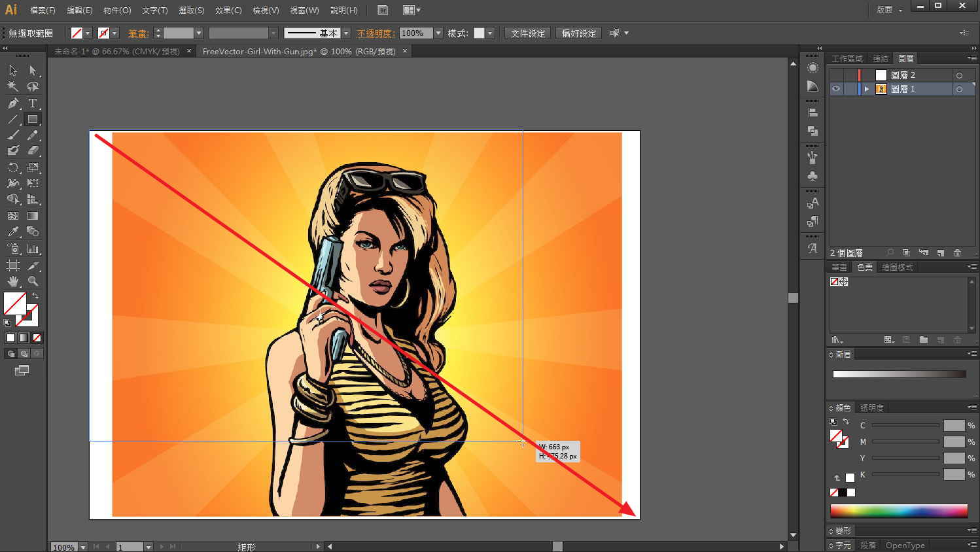
Task: Swap fill and stroke colors
Action: (35, 296)
